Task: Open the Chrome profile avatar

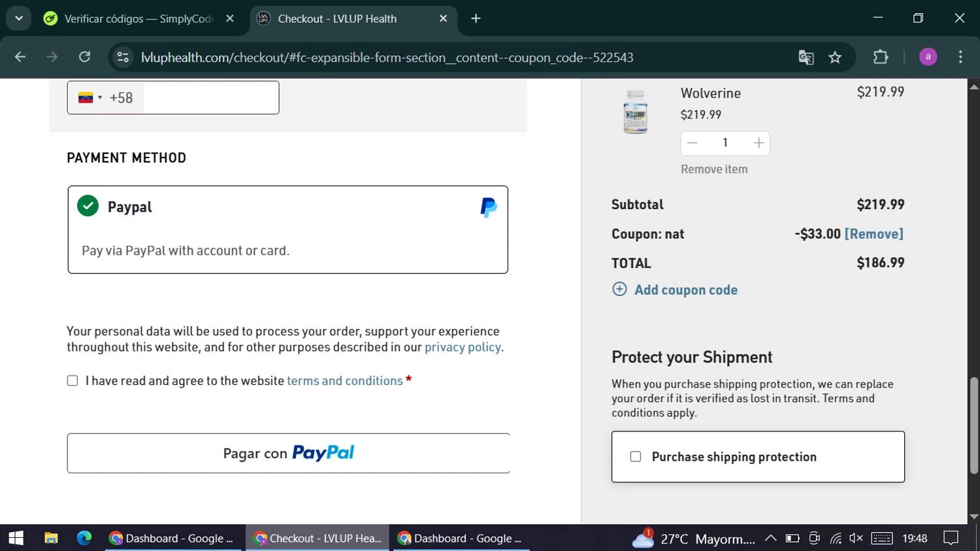Action: (x=928, y=58)
